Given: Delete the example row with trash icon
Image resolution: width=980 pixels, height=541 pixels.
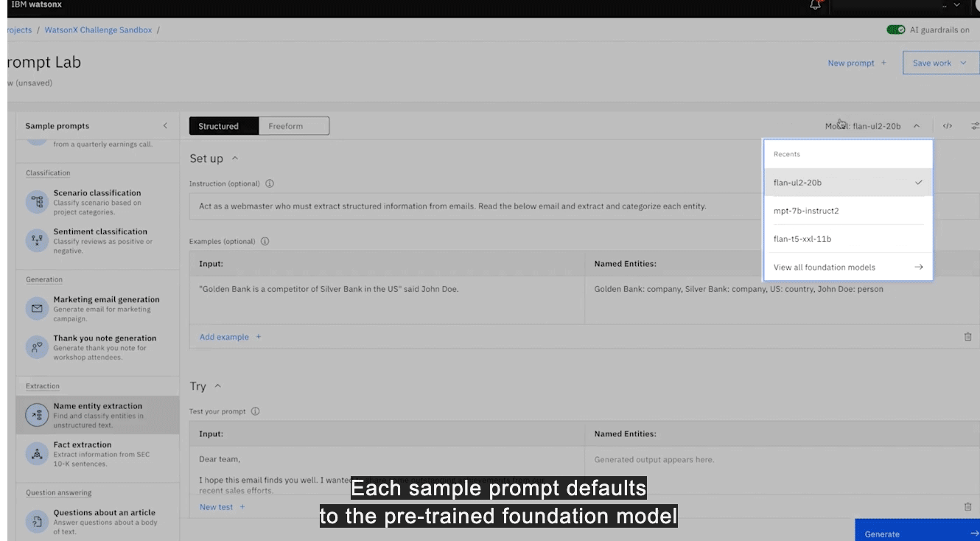Looking at the screenshot, I should 967,337.
